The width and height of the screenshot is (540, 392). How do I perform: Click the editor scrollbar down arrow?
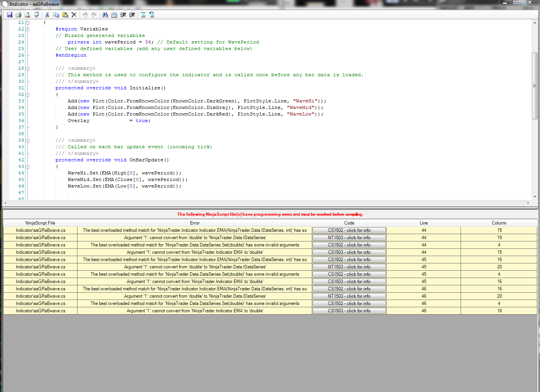pos(535,197)
